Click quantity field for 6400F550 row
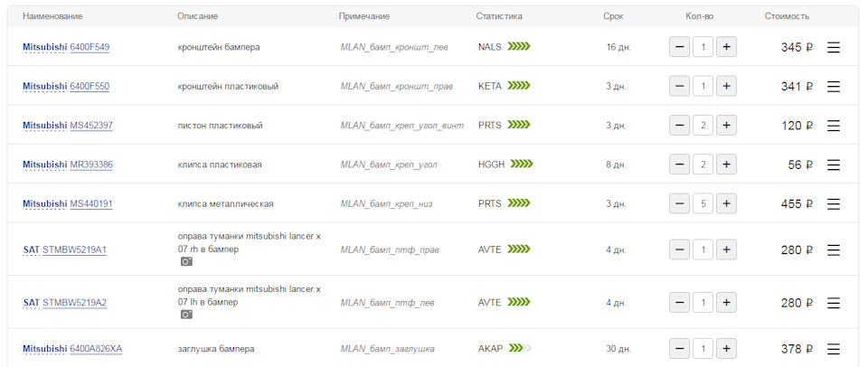 pyautogui.click(x=703, y=87)
